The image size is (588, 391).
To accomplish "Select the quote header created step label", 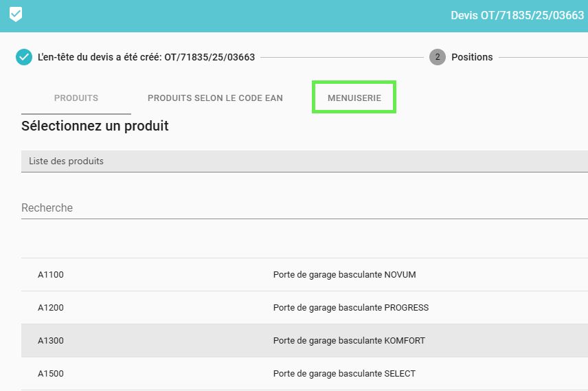I will (x=146, y=57).
